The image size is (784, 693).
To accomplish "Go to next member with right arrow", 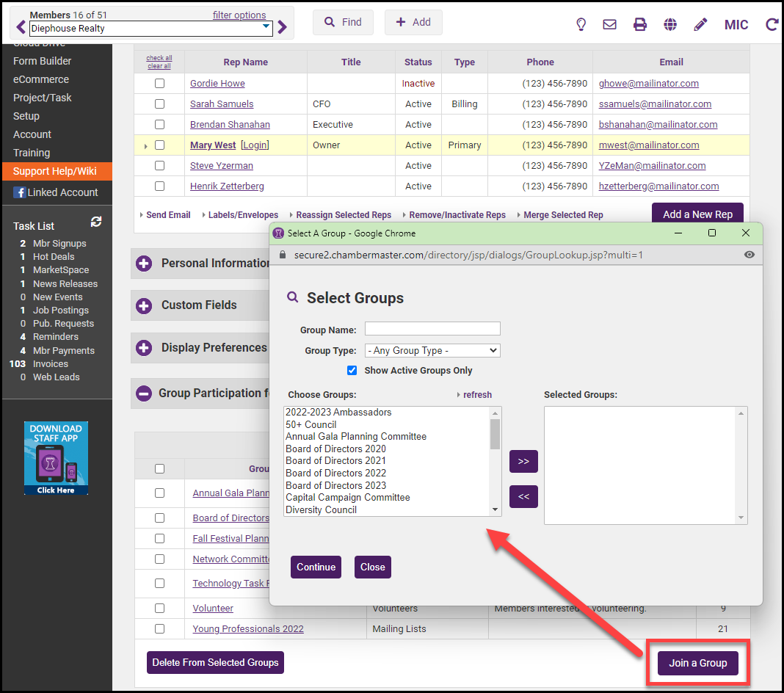I will (283, 29).
